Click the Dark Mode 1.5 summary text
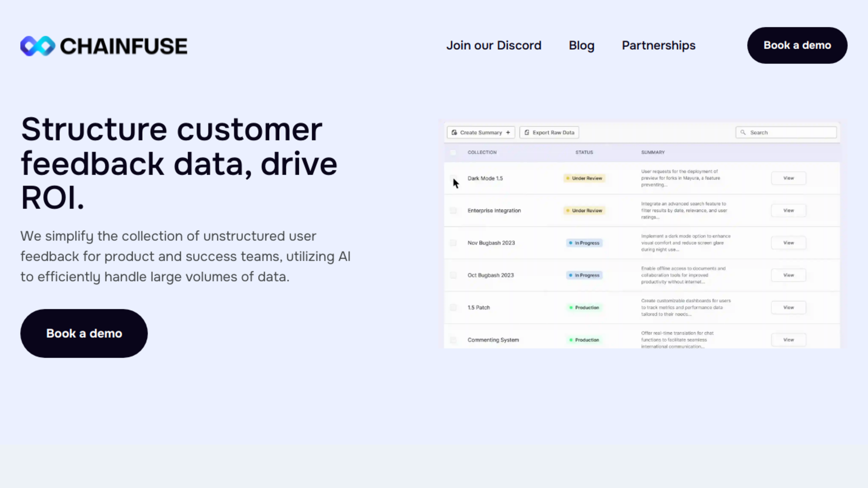Viewport: 868px width, 488px height. [680, 178]
